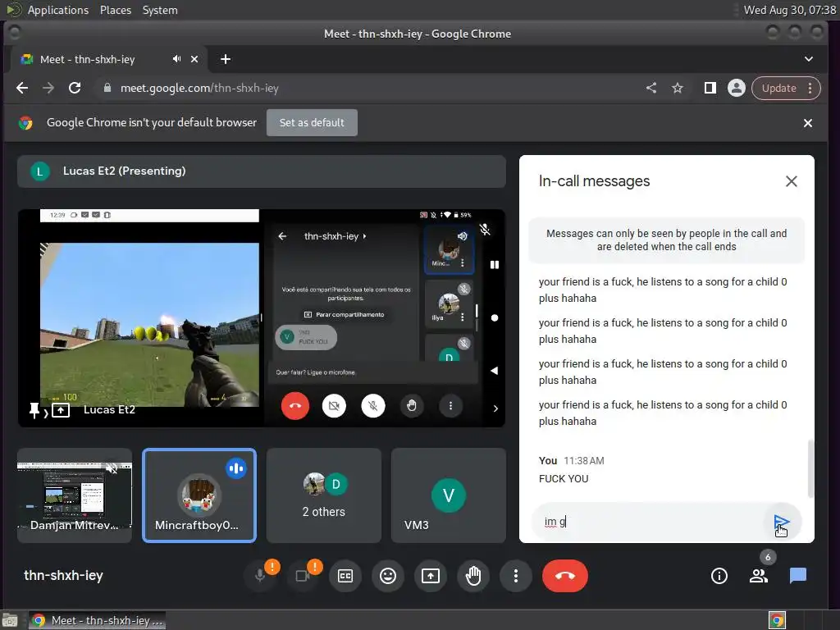Send the chat message with arrow icon

pyautogui.click(x=782, y=522)
